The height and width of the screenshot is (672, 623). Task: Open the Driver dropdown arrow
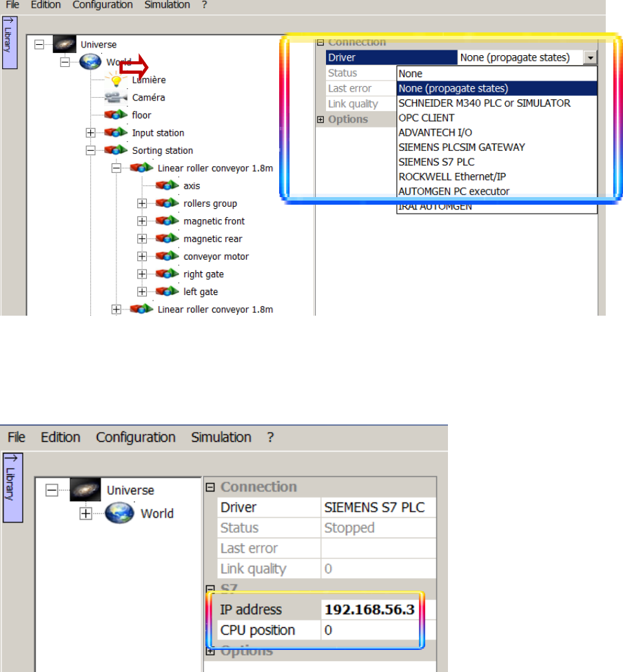(x=590, y=57)
